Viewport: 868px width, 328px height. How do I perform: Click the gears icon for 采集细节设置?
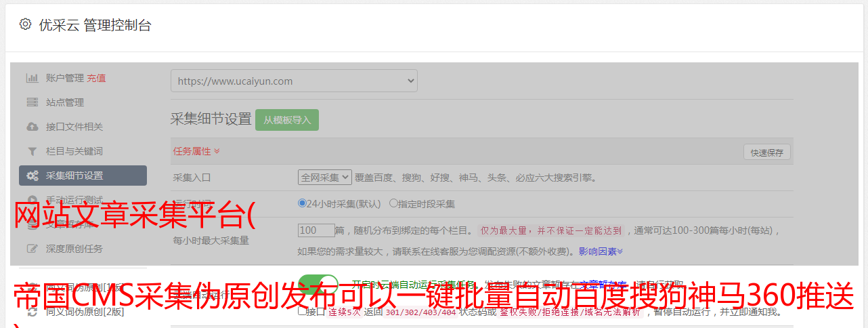point(32,176)
